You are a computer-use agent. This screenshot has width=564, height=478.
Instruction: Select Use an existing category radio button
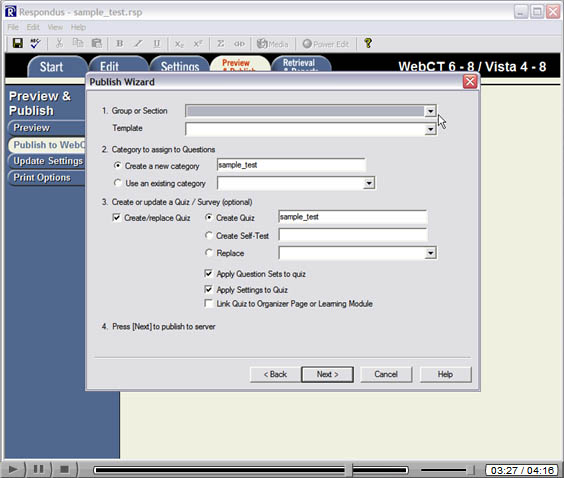(x=117, y=183)
